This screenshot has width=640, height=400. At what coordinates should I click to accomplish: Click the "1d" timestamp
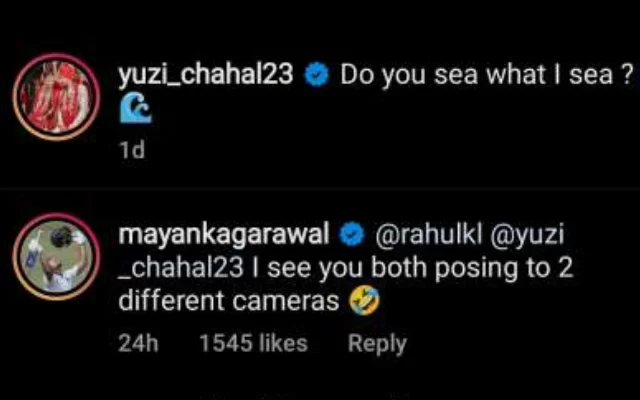pyautogui.click(x=131, y=149)
